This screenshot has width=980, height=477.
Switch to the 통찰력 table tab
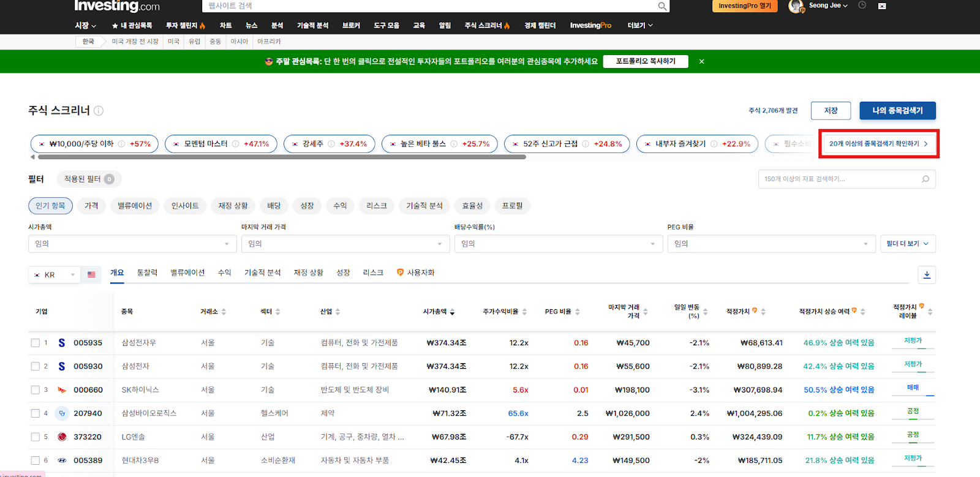tap(147, 272)
